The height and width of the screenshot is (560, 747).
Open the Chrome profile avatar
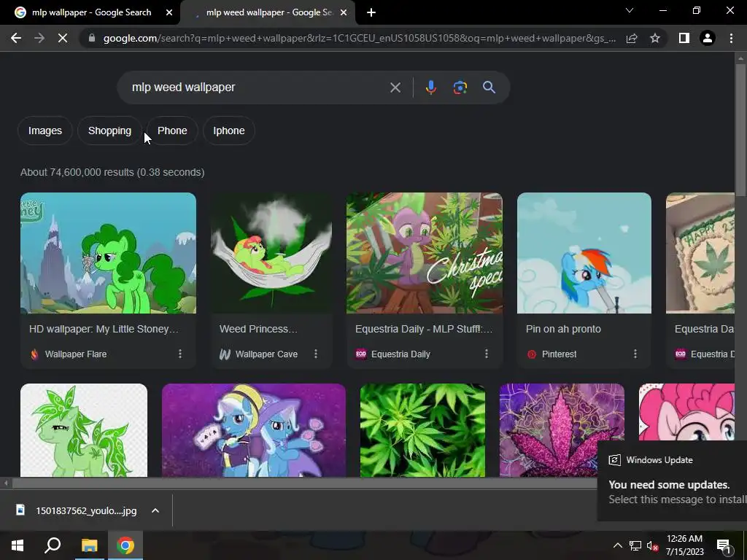click(708, 38)
